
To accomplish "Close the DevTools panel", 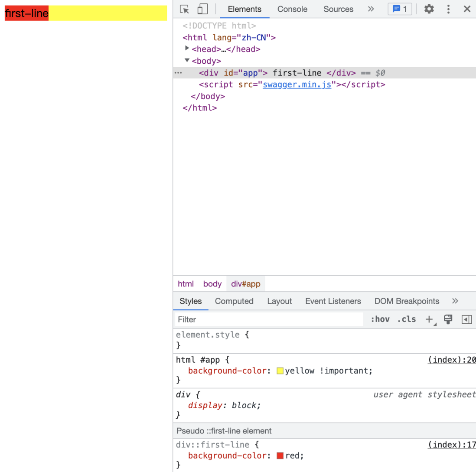I will point(467,9).
